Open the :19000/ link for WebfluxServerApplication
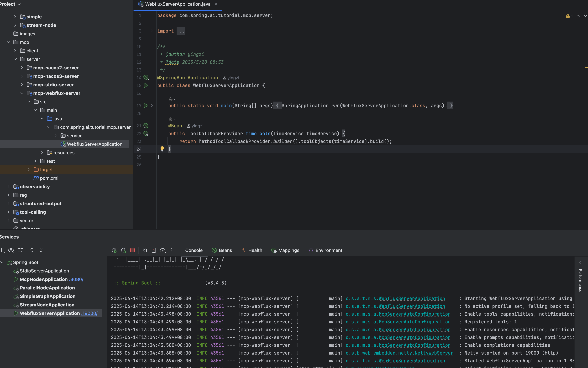Screen dimensions: 588x368 pos(89,313)
